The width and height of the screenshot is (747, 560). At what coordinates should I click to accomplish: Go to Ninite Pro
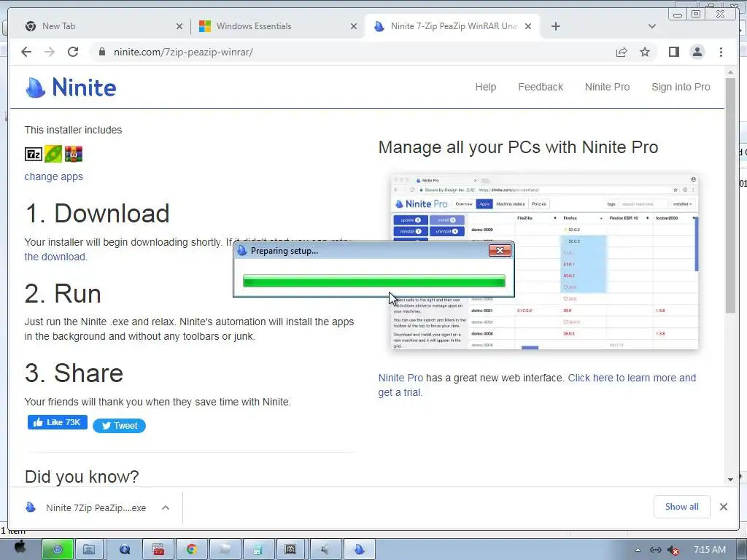pos(607,87)
